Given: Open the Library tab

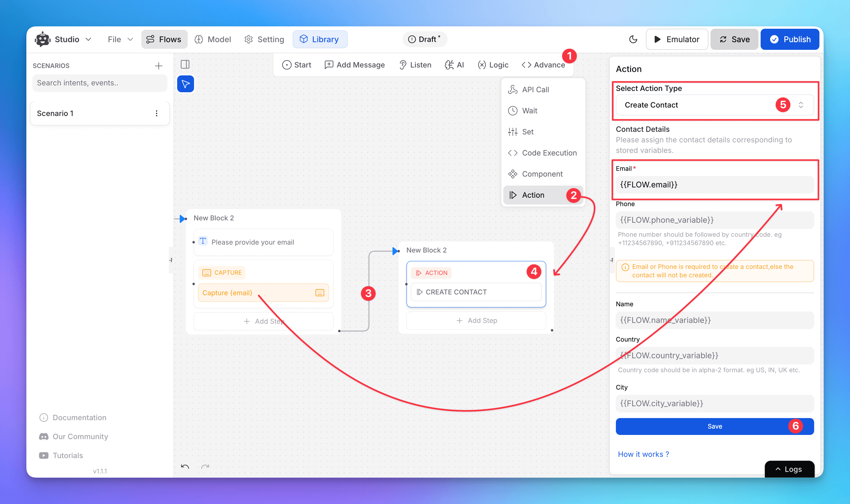Looking at the screenshot, I should pos(320,39).
